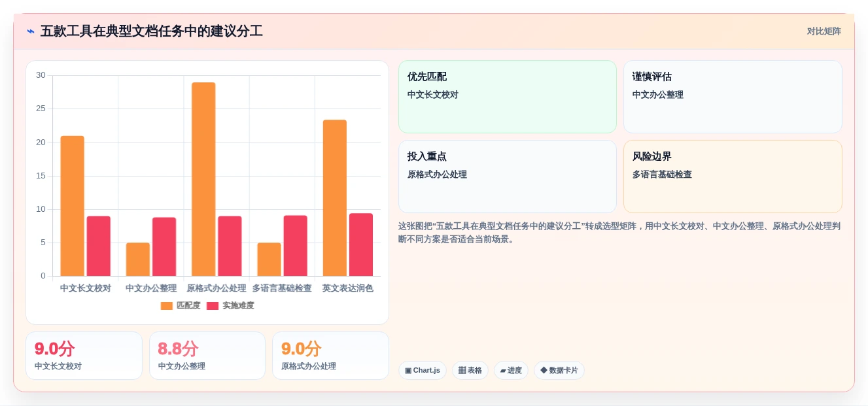Screen dimensions: 868x406
Task: Select the 数据卡片 tag chip
Action: [x=559, y=370]
